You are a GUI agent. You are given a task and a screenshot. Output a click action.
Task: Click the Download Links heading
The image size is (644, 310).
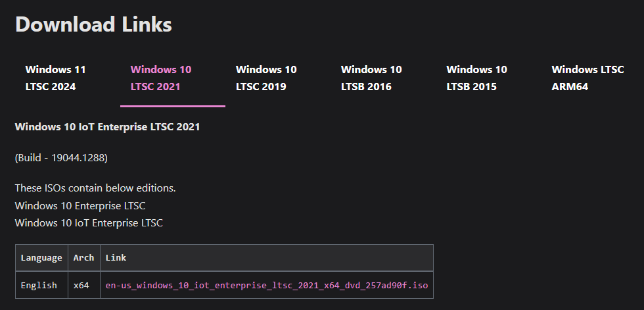tap(93, 24)
